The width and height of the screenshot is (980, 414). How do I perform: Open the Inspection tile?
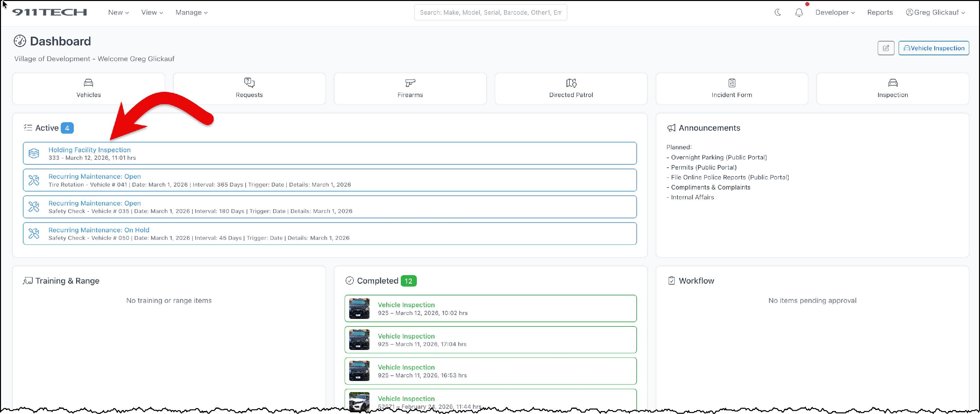892,89
